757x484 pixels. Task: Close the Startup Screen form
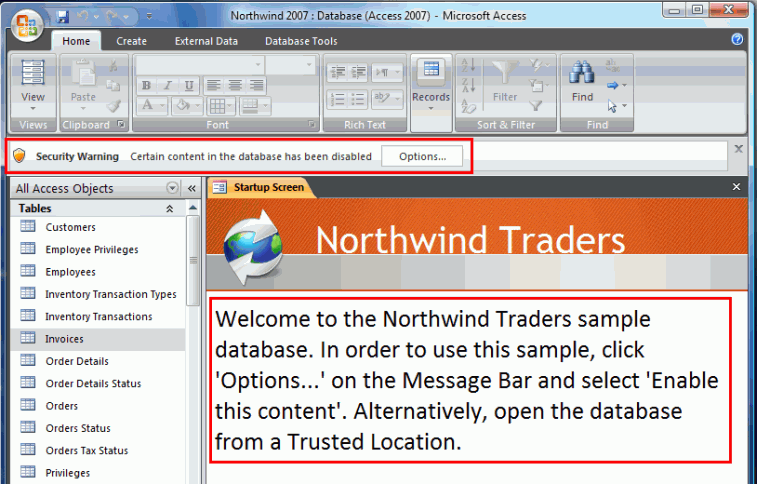click(736, 187)
